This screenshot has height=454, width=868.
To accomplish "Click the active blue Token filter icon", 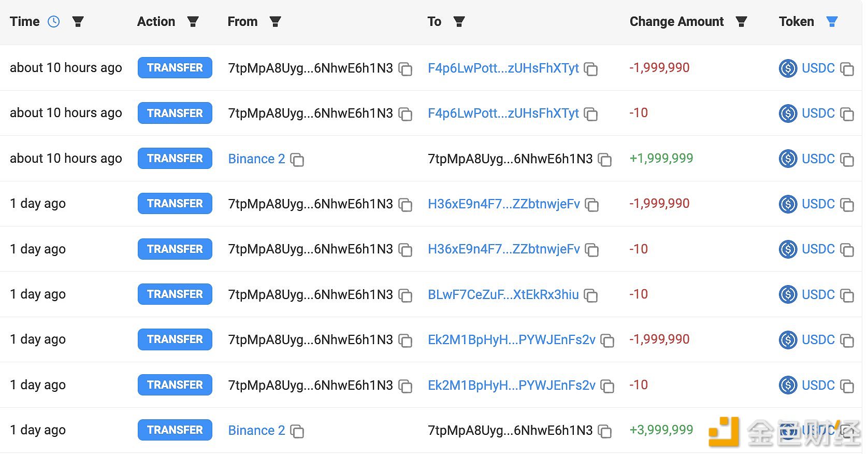I will click(832, 22).
